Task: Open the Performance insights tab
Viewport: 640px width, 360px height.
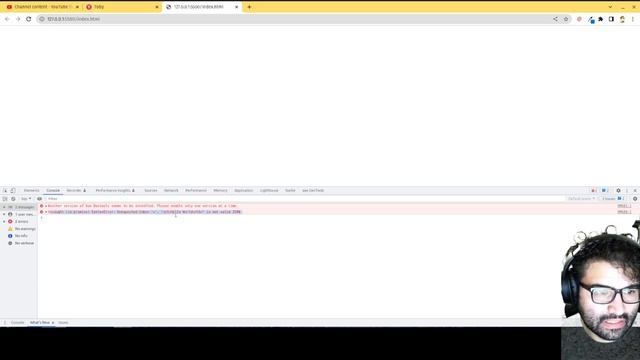Action: [x=115, y=191]
